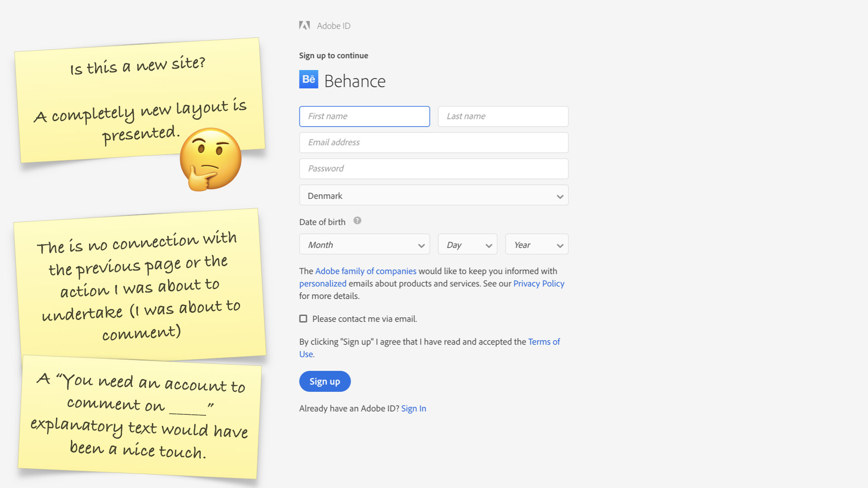Expand the Month dropdown
The height and width of the screenshot is (488, 868).
pyautogui.click(x=364, y=244)
